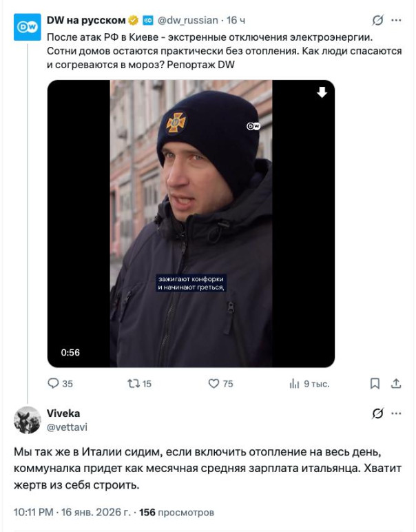416x532 pixels.
Task: Open the DW на русском profile avatar
Action: [x=27, y=26]
